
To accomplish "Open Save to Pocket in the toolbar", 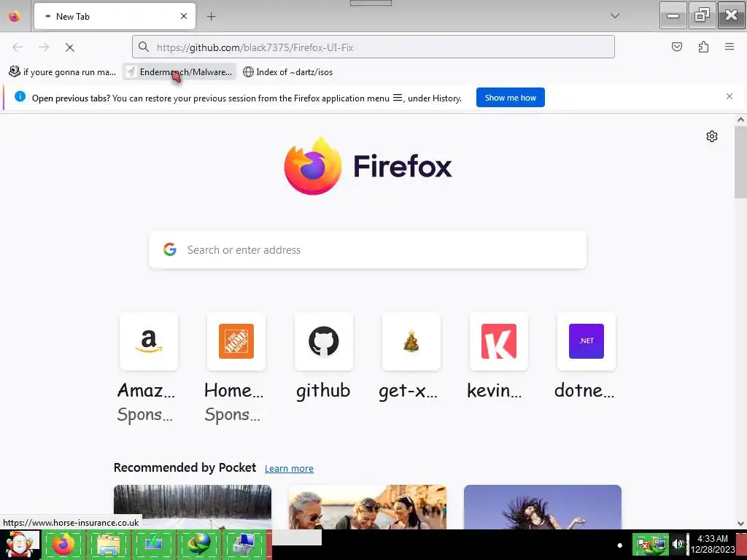I will click(676, 47).
